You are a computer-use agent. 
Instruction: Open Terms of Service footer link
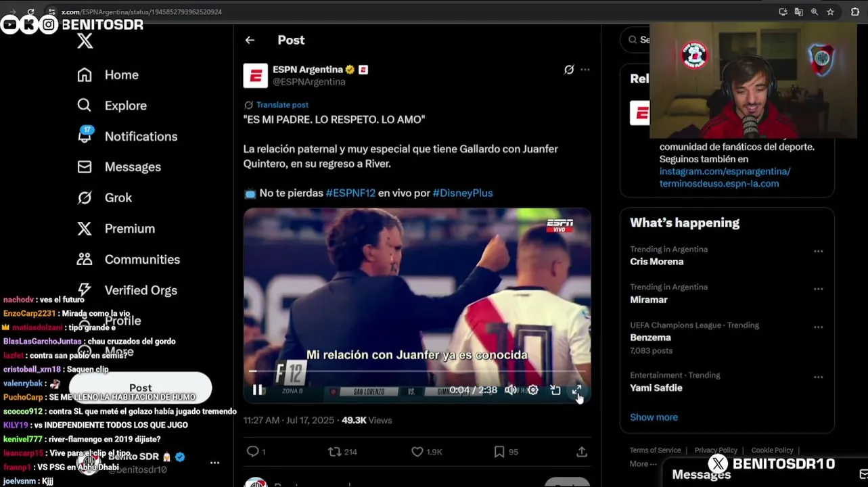[655, 450]
